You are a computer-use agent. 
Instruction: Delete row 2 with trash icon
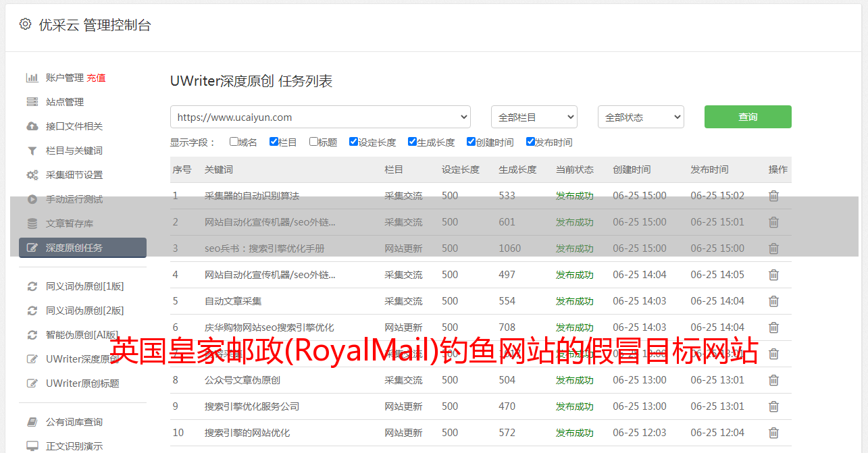pyautogui.click(x=773, y=222)
